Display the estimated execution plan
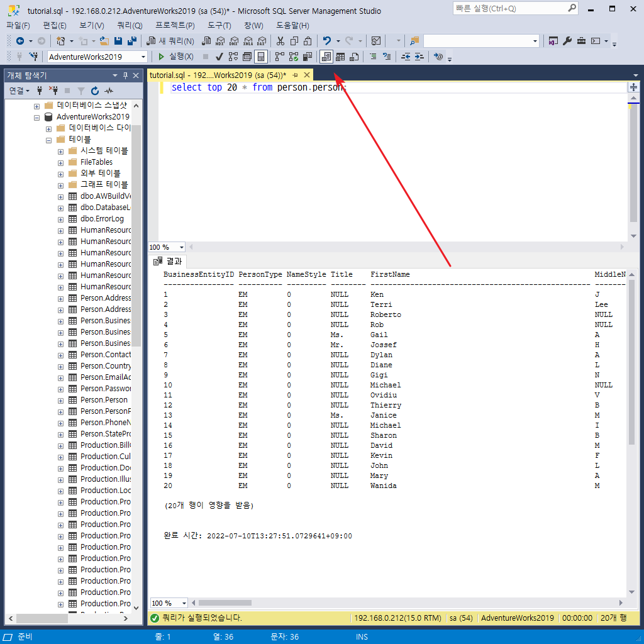This screenshot has width=644, height=644. coord(233,57)
